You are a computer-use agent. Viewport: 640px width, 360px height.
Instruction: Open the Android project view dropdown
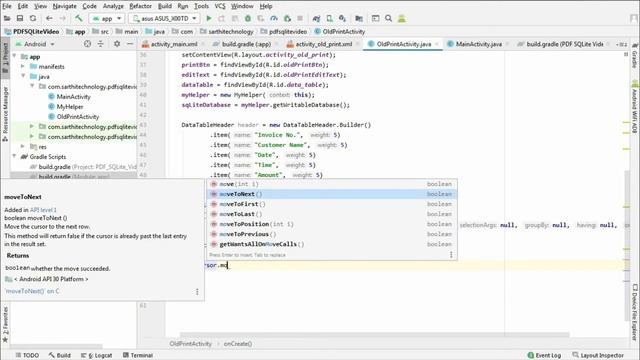35,44
